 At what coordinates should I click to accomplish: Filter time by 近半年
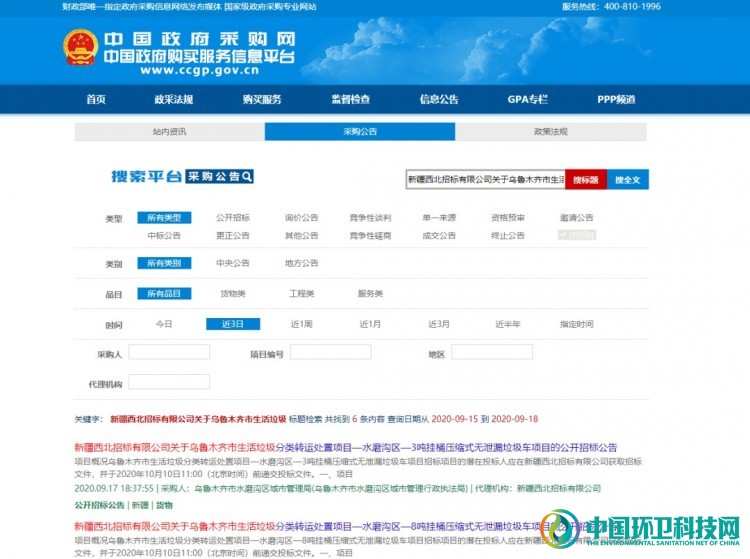(507, 324)
